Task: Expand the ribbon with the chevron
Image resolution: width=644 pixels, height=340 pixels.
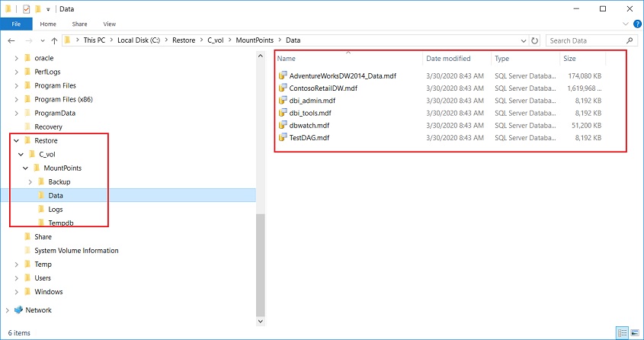Action: pyautogui.click(x=626, y=24)
